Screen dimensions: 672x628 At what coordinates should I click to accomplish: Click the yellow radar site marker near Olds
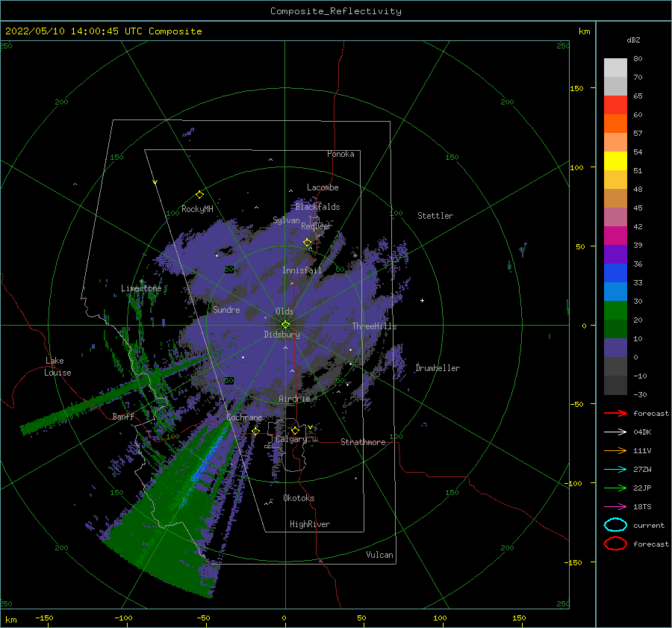click(285, 325)
